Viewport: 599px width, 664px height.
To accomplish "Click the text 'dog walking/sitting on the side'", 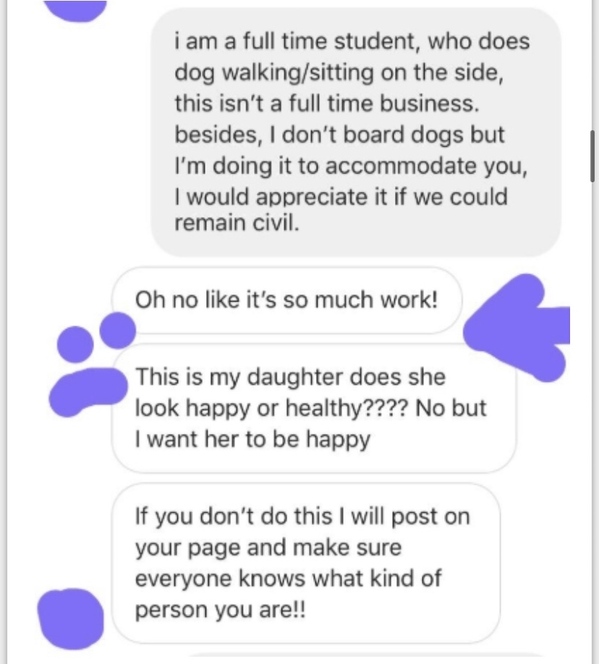I will click(x=339, y=72).
